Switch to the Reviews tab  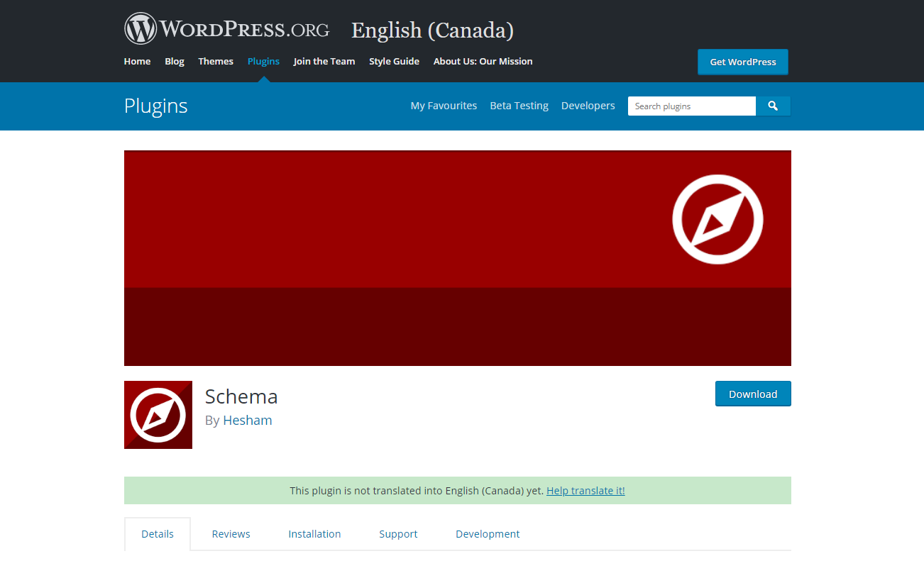pos(231,533)
